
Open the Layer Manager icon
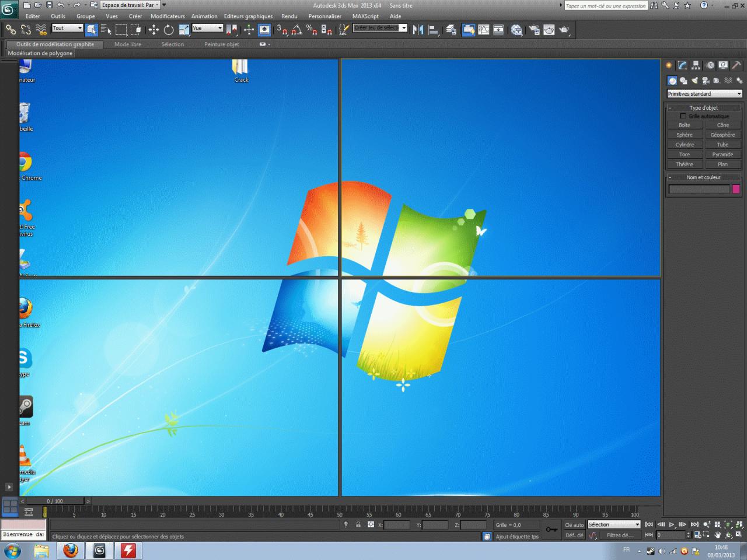tap(451, 30)
